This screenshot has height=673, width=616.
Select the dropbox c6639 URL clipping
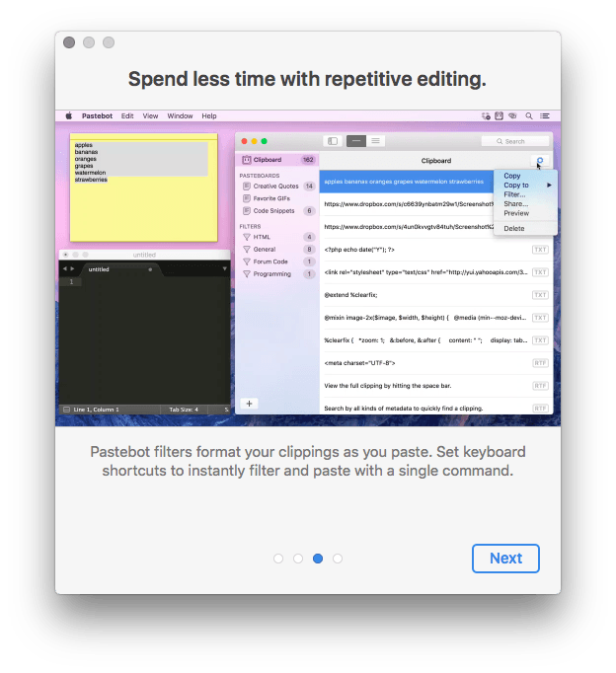(x=407, y=204)
